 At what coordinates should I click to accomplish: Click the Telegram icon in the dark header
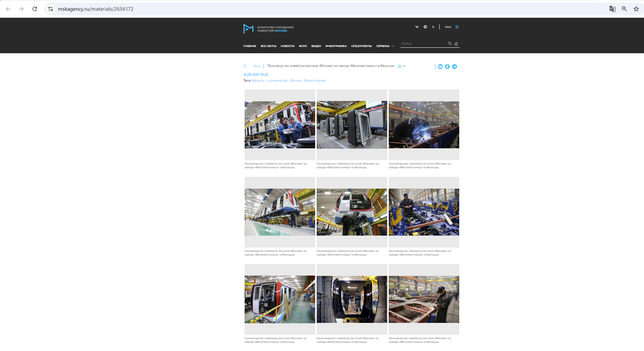tap(425, 27)
